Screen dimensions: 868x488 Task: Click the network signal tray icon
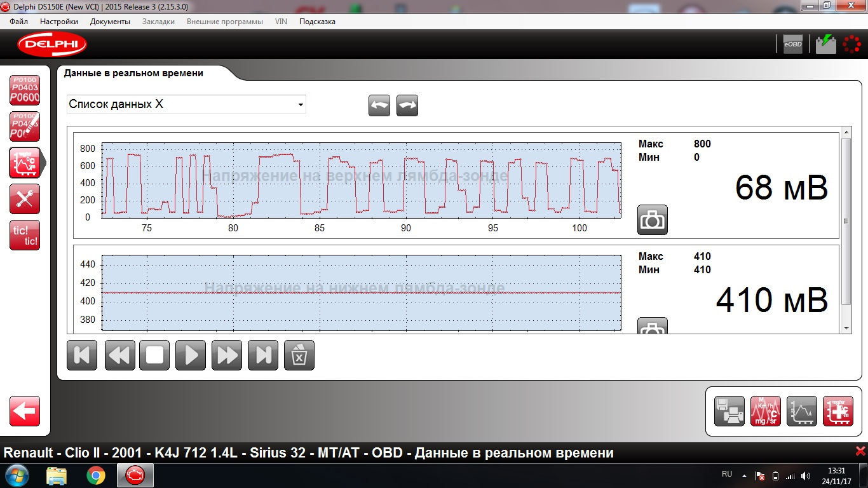tap(790, 475)
